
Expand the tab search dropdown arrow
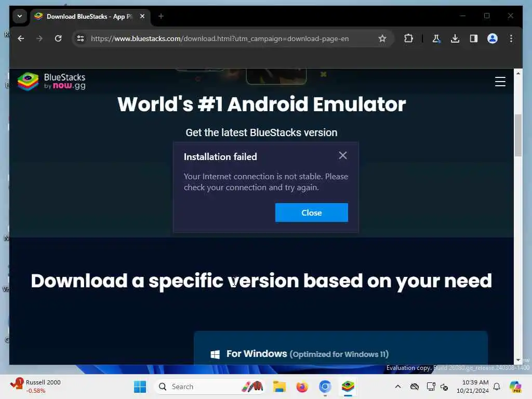(20, 16)
